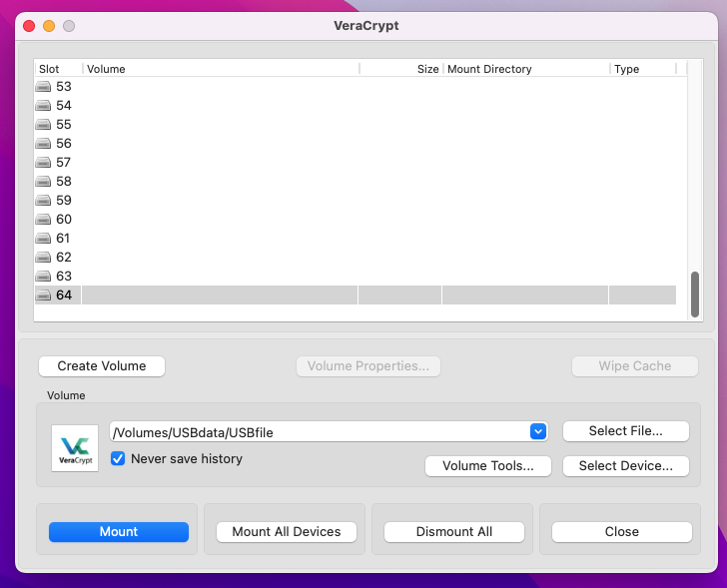Sort list by Volume column header
Screen dimensions: 727x588
220,69
